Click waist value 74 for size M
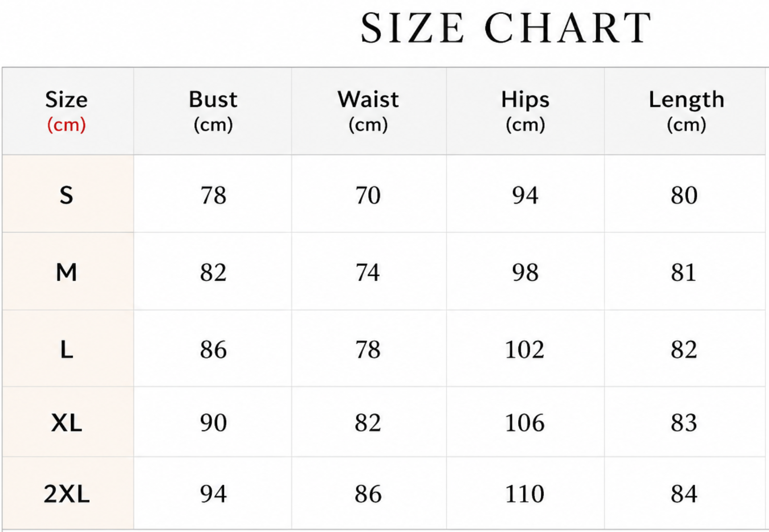The image size is (769, 532). click(x=368, y=272)
